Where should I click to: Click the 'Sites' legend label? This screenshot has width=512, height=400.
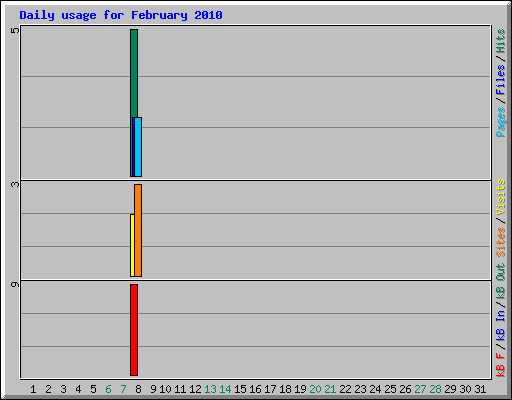[x=500, y=242]
